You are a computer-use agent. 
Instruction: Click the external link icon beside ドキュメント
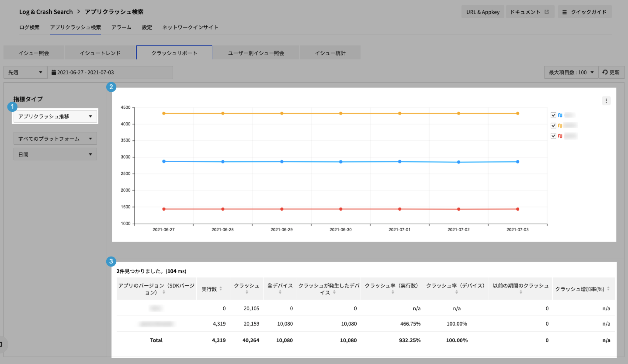pyautogui.click(x=546, y=12)
